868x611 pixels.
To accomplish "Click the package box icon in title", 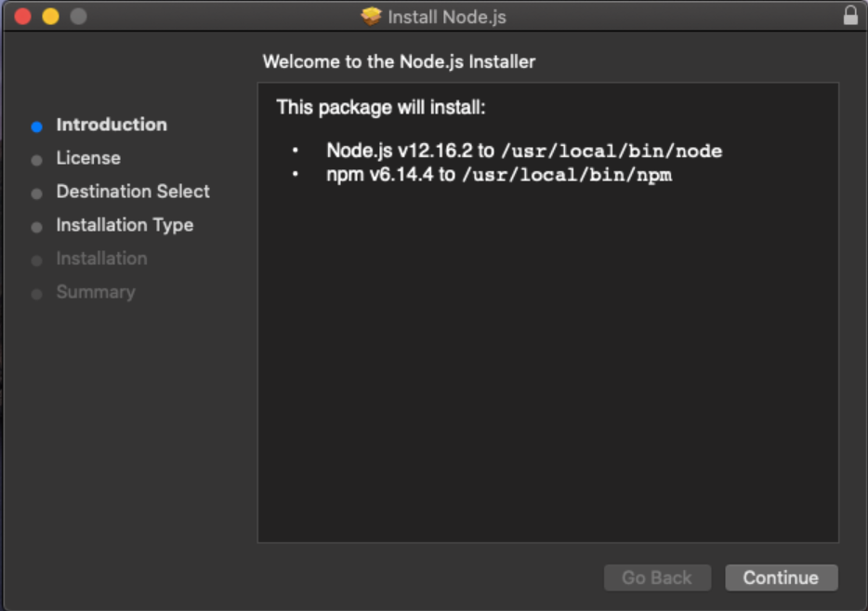I will (372, 17).
